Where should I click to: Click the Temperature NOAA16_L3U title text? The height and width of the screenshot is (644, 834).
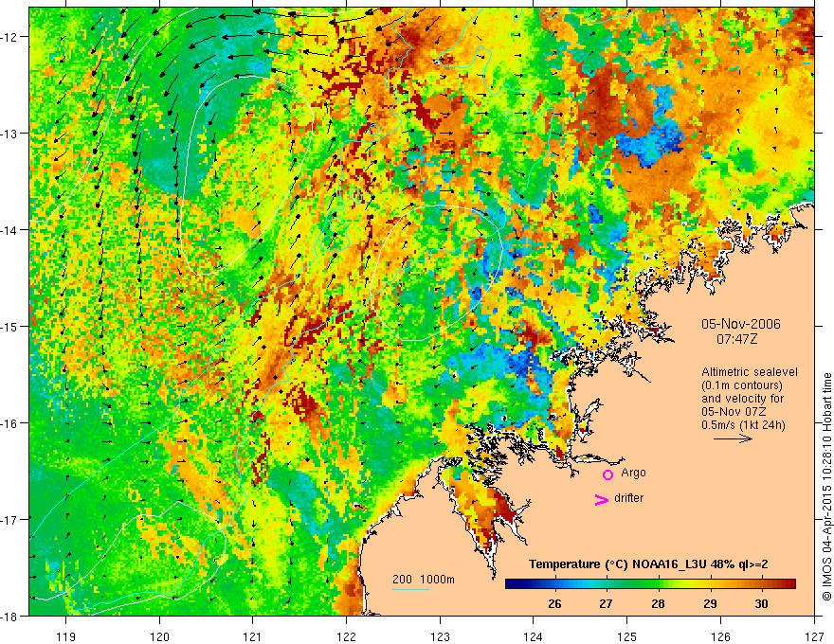(x=648, y=564)
